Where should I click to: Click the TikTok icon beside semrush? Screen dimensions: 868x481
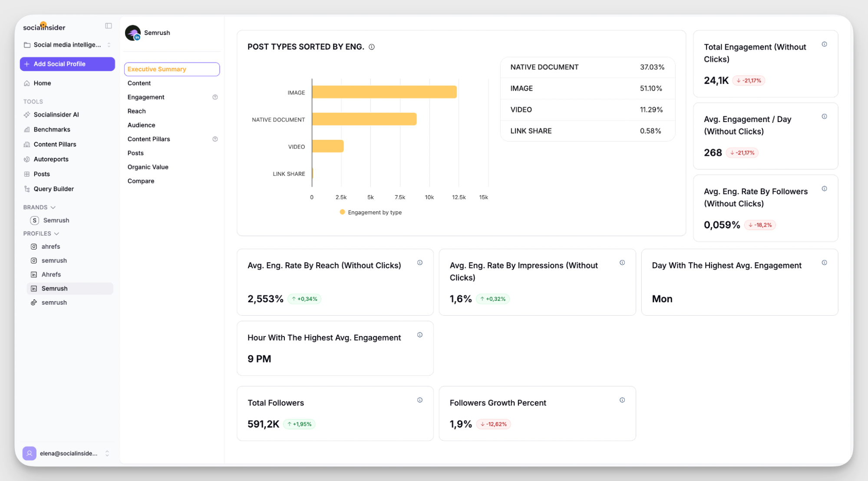point(33,303)
